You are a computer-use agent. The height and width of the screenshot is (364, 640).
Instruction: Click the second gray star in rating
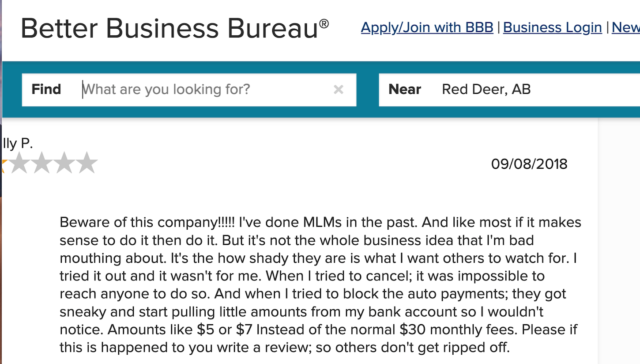[42, 163]
